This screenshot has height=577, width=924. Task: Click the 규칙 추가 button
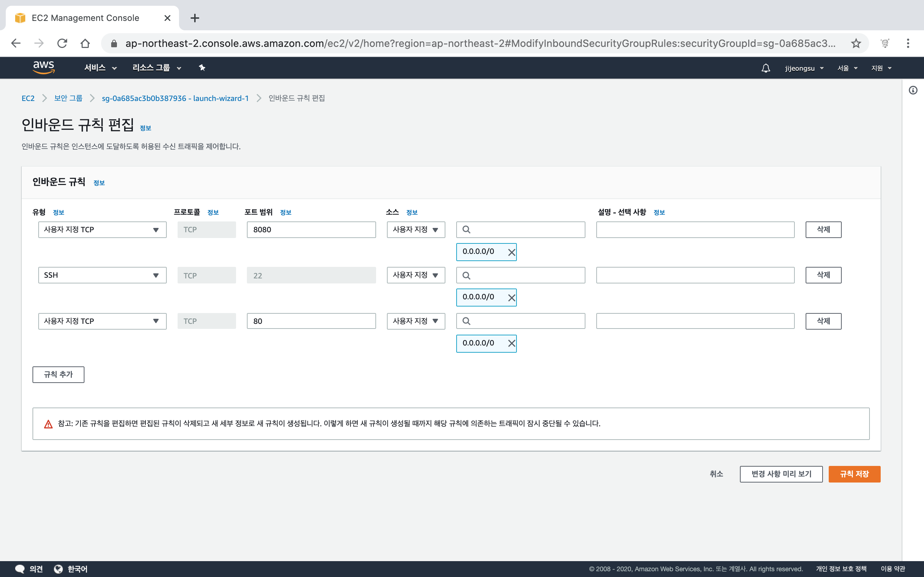58,374
